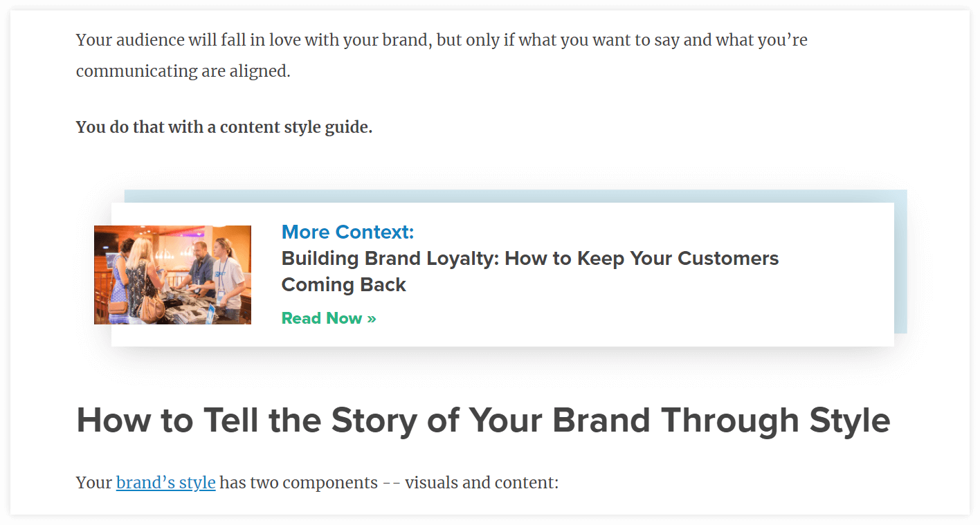The height and width of the screenshot is (525, 980).
Task: Click the "»" chevron after Read Now
Action: [x=372, y=318]
